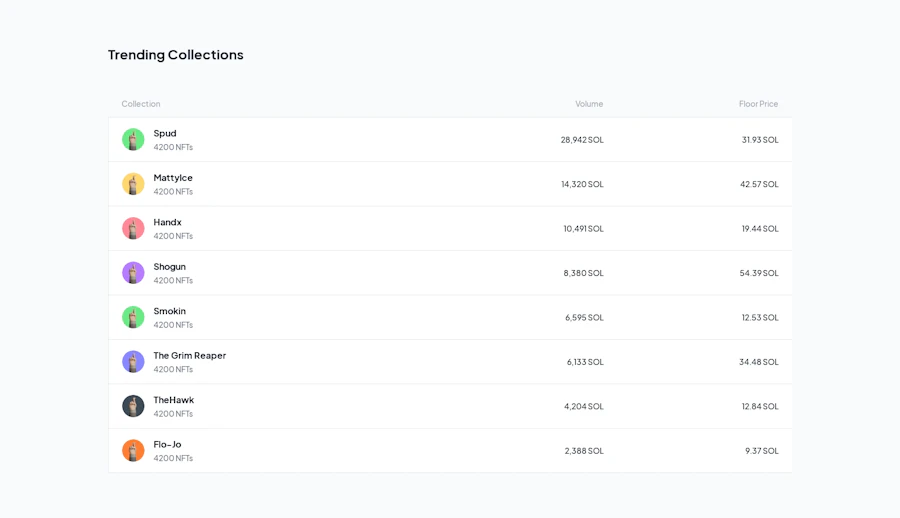Click the 4200 NFTs label under Flo-Jo
900x518 pixels.
click(173, 458)
